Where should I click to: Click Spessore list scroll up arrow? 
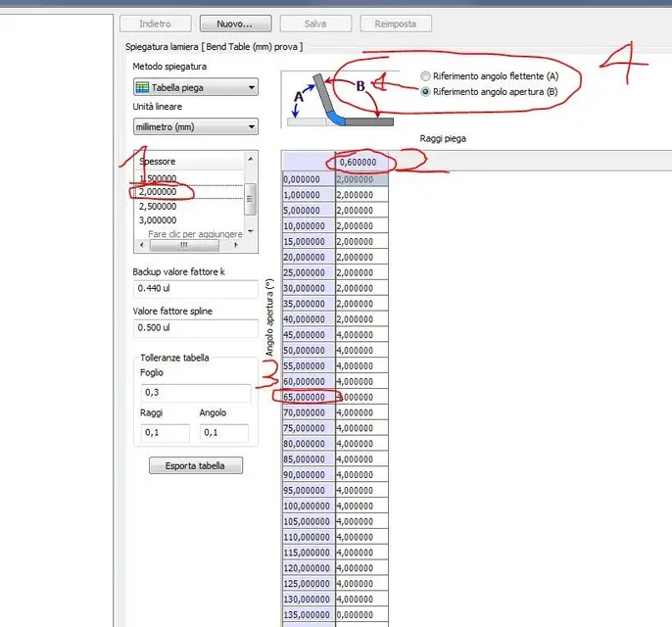[x=251, y=159]
